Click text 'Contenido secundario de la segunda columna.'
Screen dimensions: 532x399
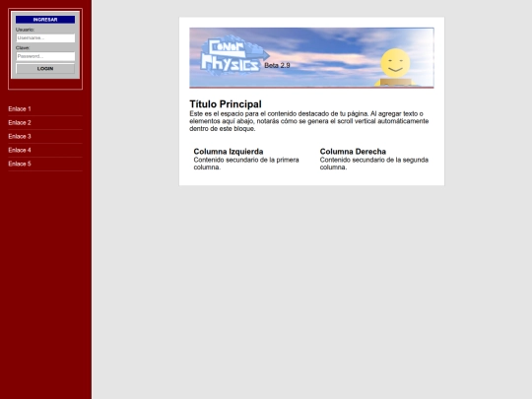(x=374, y=164)
